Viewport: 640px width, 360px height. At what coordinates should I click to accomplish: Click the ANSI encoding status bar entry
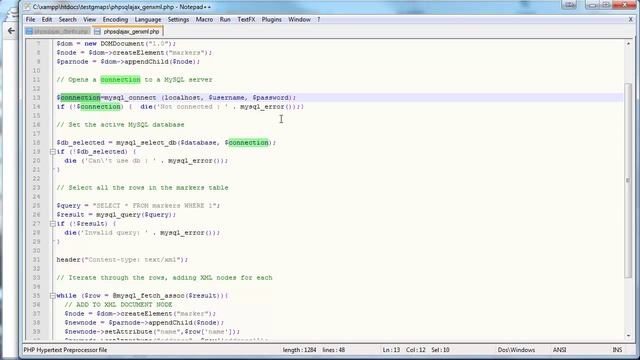tap(559, 350)
